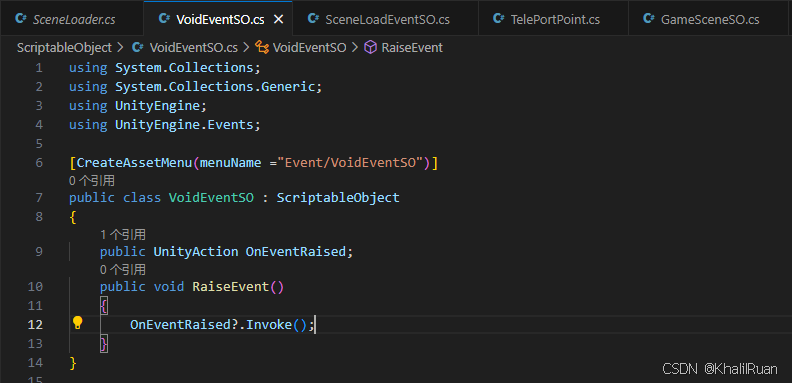Click the class opening brace on line 8
The image size is (792, 383).
[x=73, y=217]
